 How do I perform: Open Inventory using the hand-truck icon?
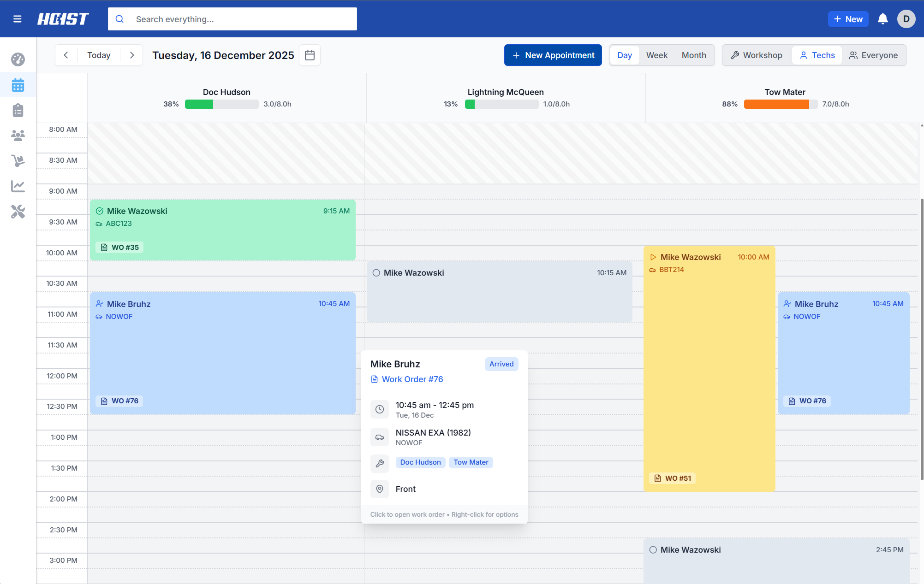18,160
